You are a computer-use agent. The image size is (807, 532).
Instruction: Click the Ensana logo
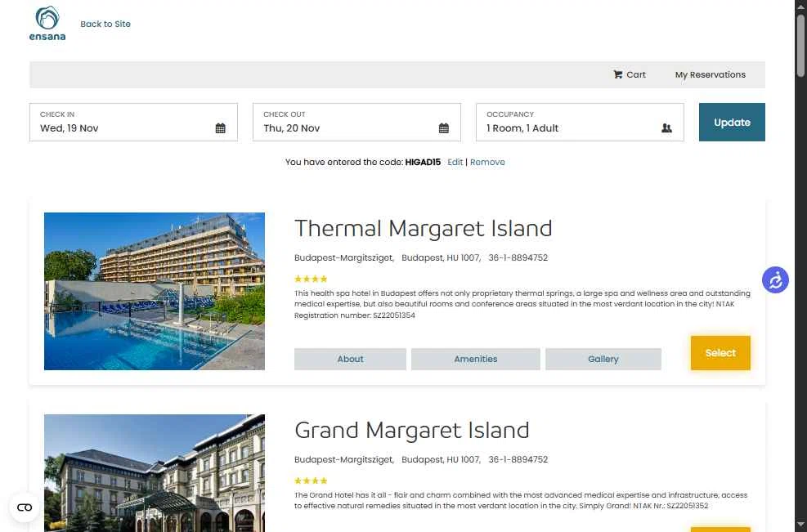pos(47,23)
